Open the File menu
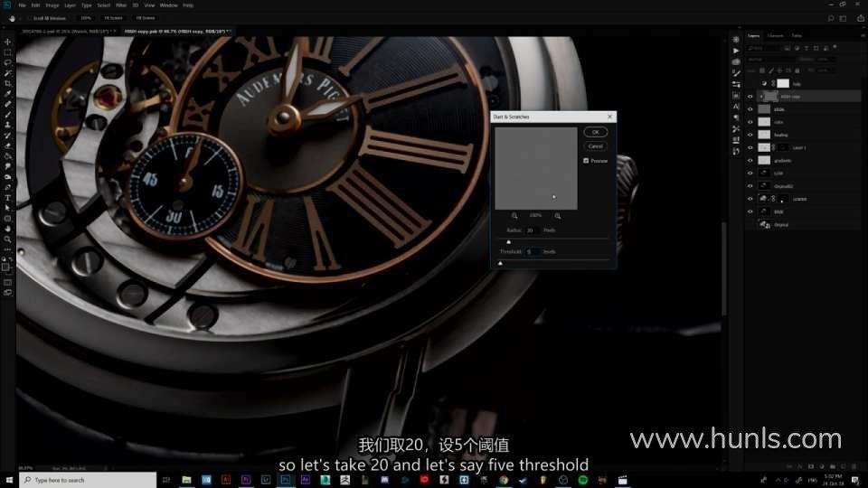 [x=22, y=5]
